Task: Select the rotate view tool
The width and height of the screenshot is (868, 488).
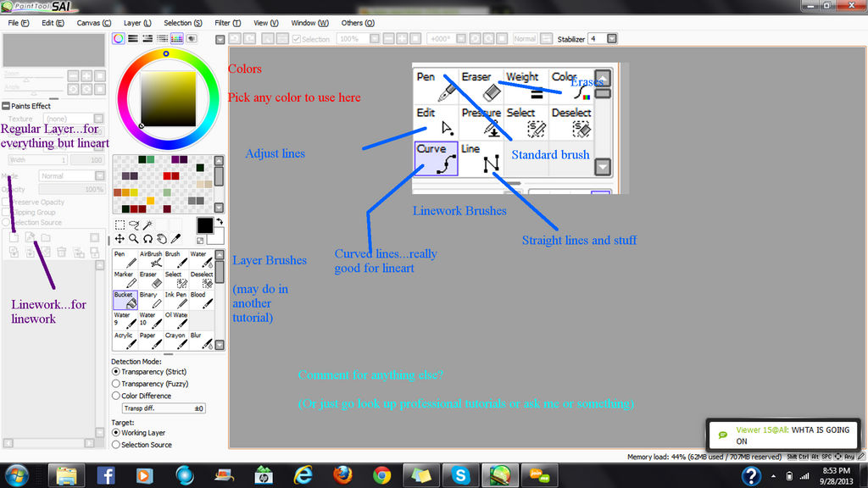Action: pos(147,238)
